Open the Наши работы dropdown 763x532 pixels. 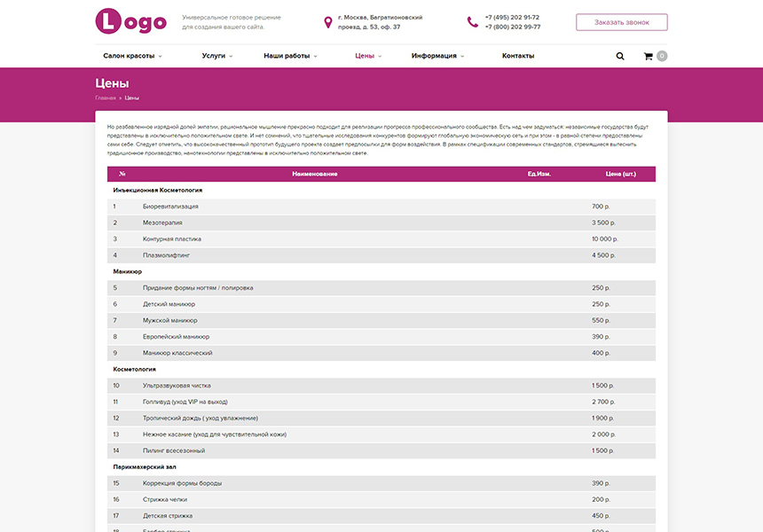(x=291, y=56)
